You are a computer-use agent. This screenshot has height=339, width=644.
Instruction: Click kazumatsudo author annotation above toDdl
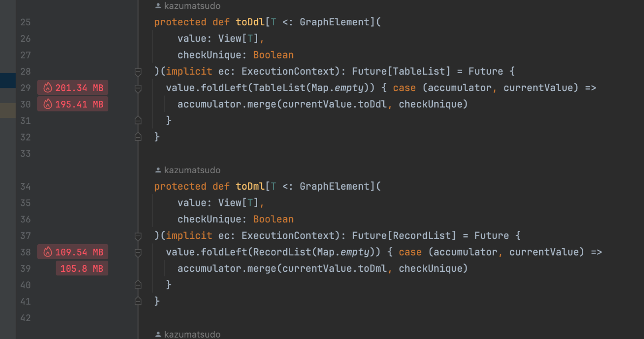pos(192,6)
